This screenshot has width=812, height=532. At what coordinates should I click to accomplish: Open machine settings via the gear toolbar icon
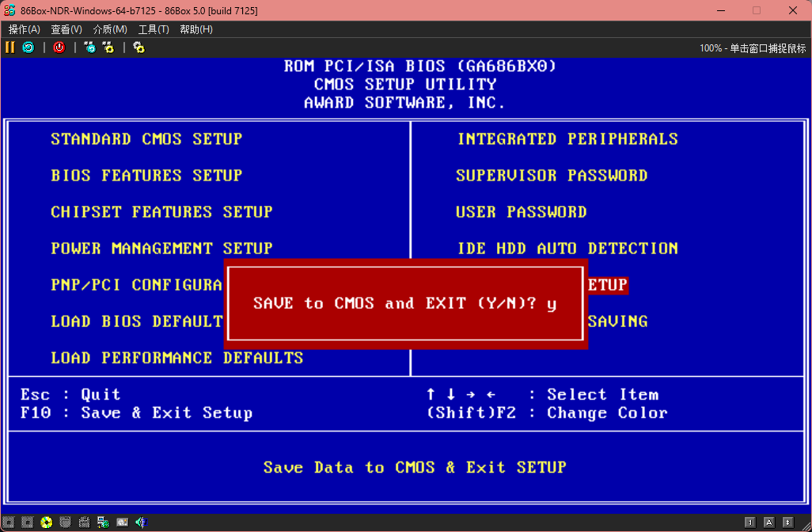[138, 47]
